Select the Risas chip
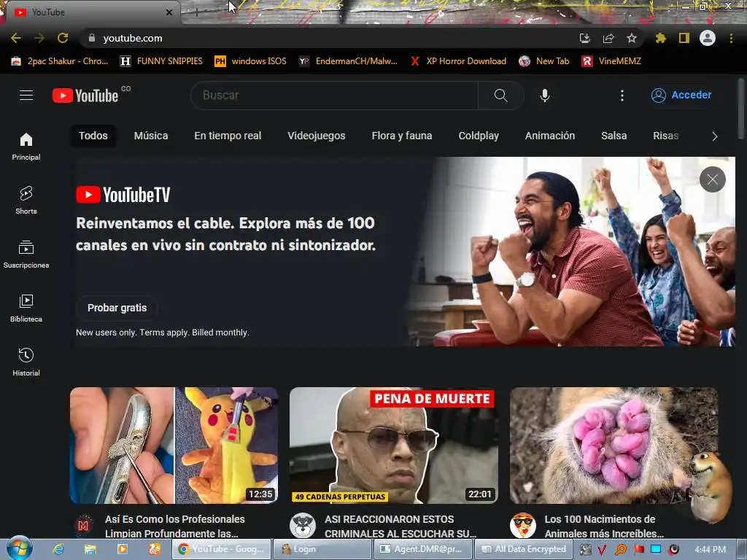 (665, 136)
